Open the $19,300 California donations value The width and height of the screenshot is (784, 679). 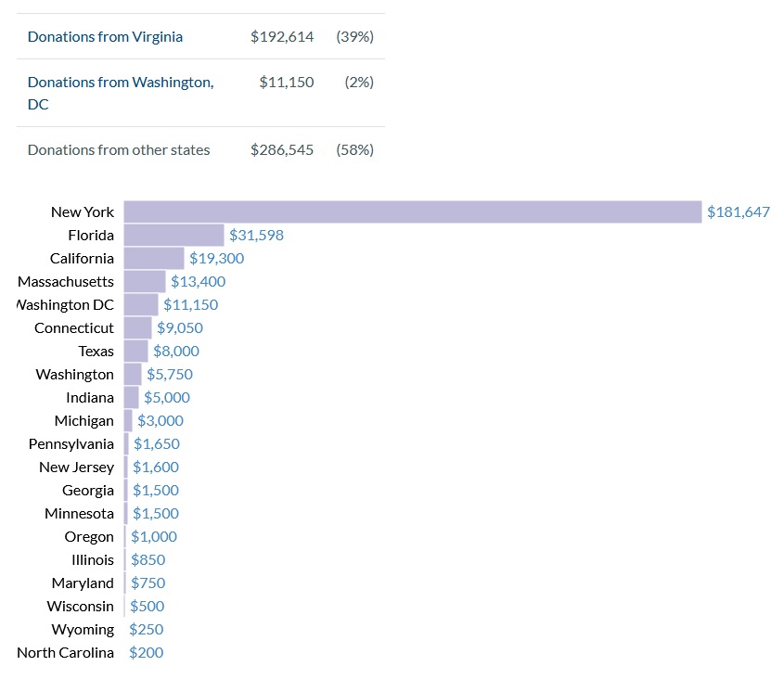pos(216,259)
